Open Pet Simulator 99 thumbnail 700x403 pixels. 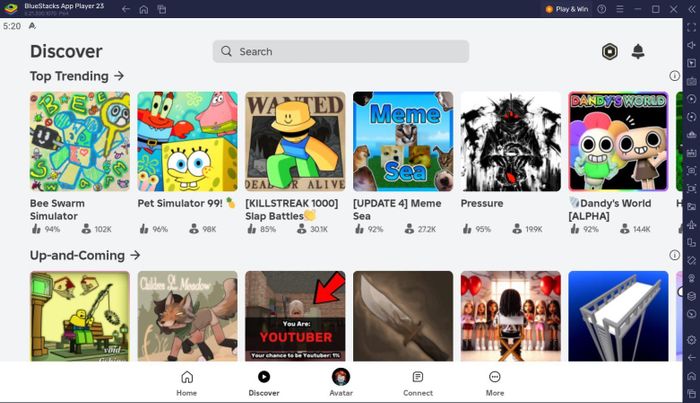(x=188, y=141)
